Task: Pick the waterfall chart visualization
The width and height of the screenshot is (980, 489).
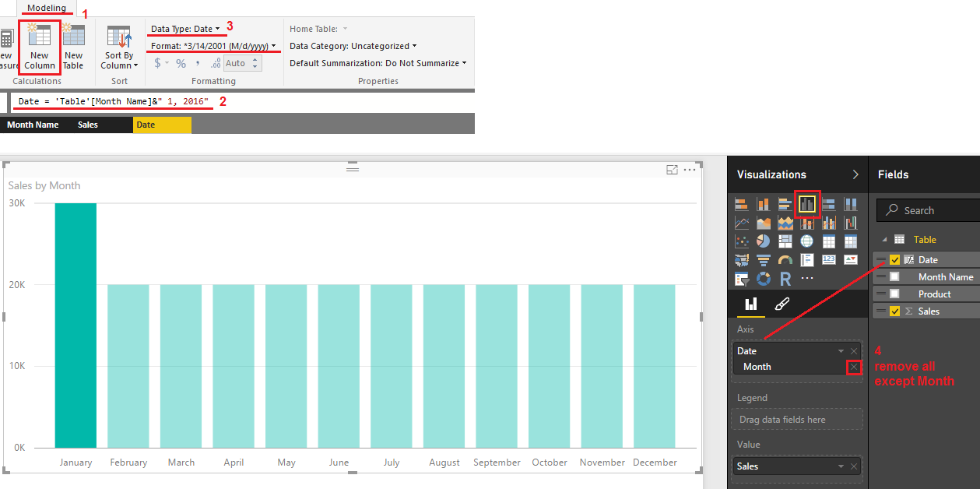Action: coord(851,223)
